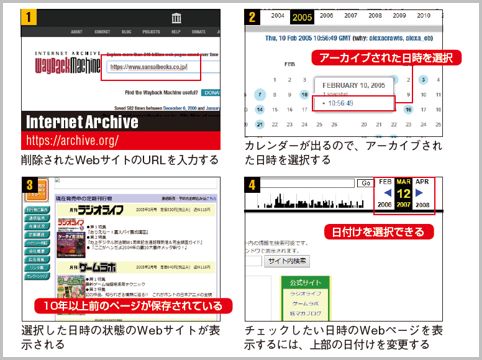Image resolution: width=482 pixels, height=360 pixels.
Task: Open the December 6, 2000 capture link
Action: point(179,108)
